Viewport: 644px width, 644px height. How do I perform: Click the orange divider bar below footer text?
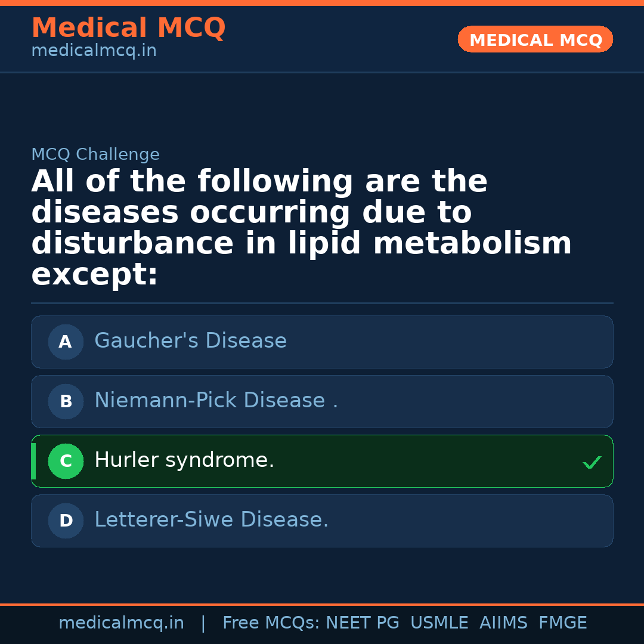(x=322, y=605)
